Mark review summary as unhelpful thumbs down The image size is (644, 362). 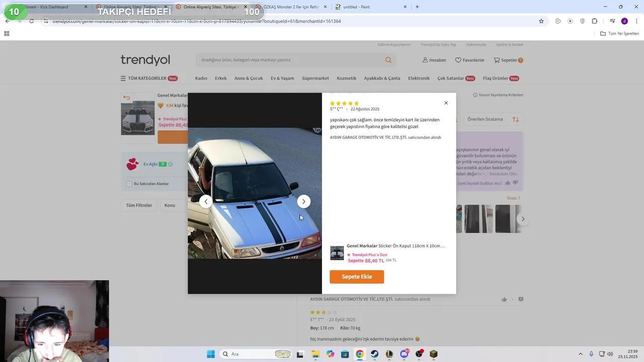point(515,183)
